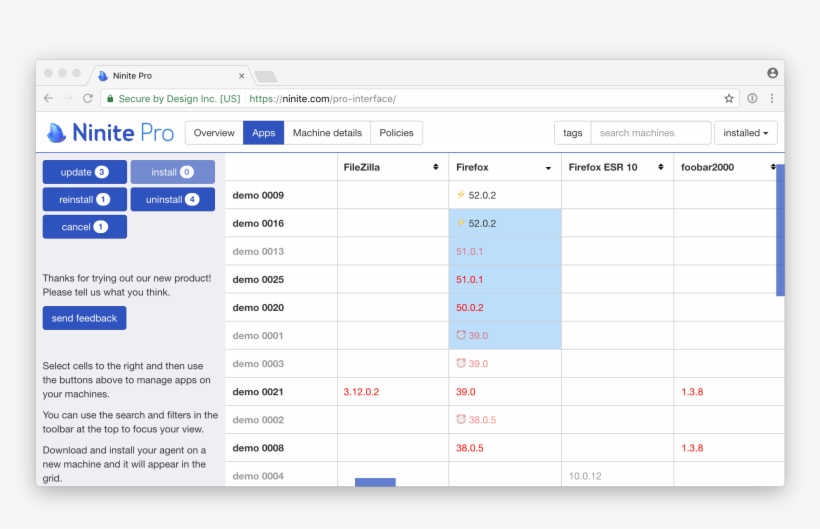Viewport: 820px width, 529px height.
Task: Click the cancel button
Action: tap(85, 227)
